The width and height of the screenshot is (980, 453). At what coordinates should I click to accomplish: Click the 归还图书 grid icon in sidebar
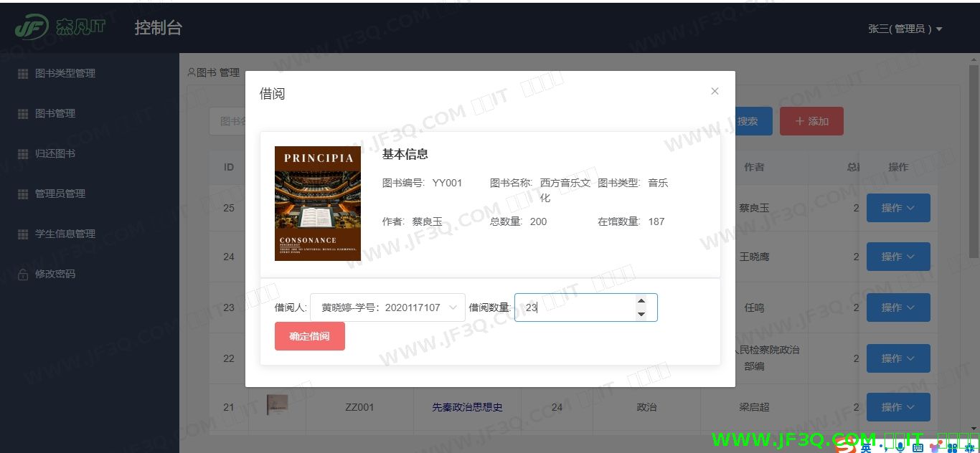tap(22, 153)
